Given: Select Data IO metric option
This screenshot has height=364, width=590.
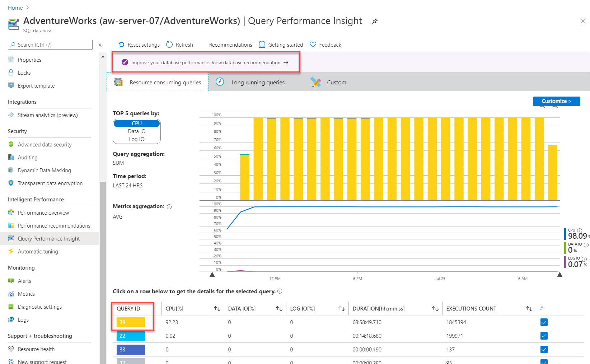Looking at the screenshot, I should [x=137, y=131].
